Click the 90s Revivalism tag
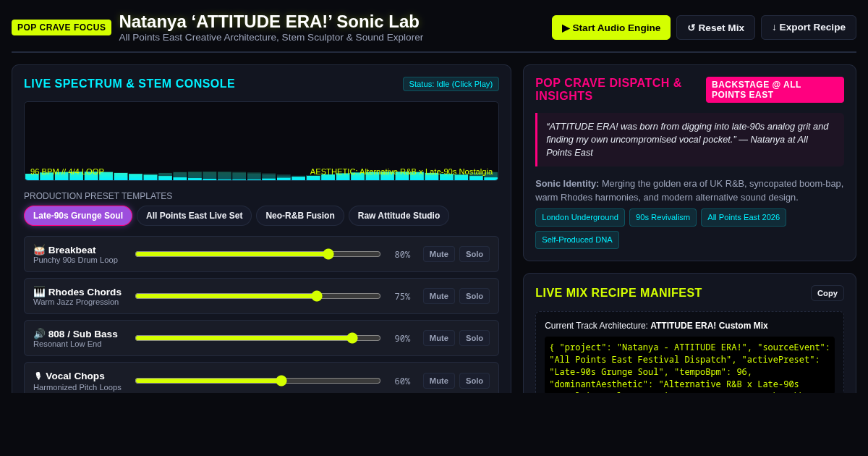Screen dimensions: 868x456 click(663, 217)
